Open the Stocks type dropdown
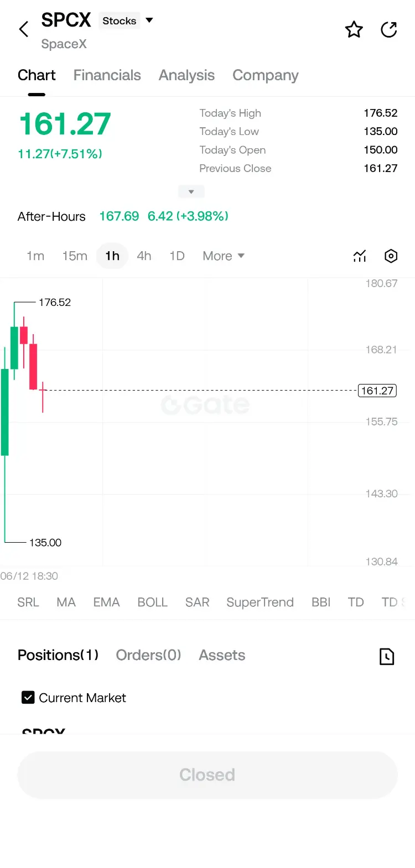415x868 pixels. (x=127, y=20)
